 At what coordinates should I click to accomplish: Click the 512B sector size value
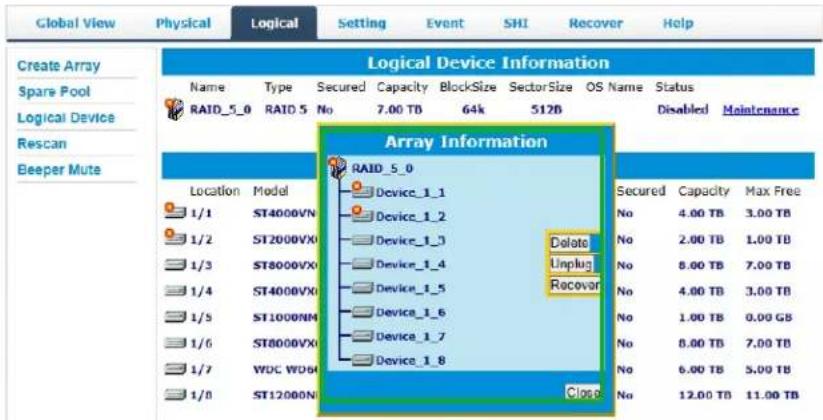click(546, 110)
